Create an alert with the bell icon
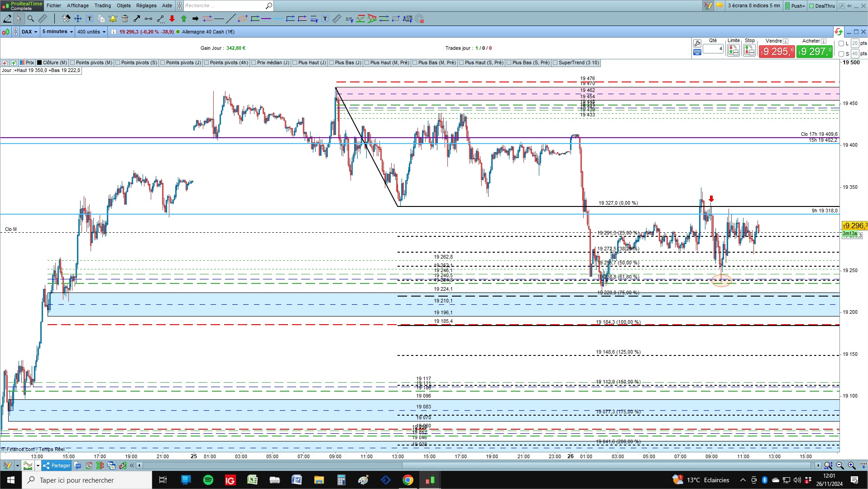This screenshot has width=868, height=489. click(113, 19)
